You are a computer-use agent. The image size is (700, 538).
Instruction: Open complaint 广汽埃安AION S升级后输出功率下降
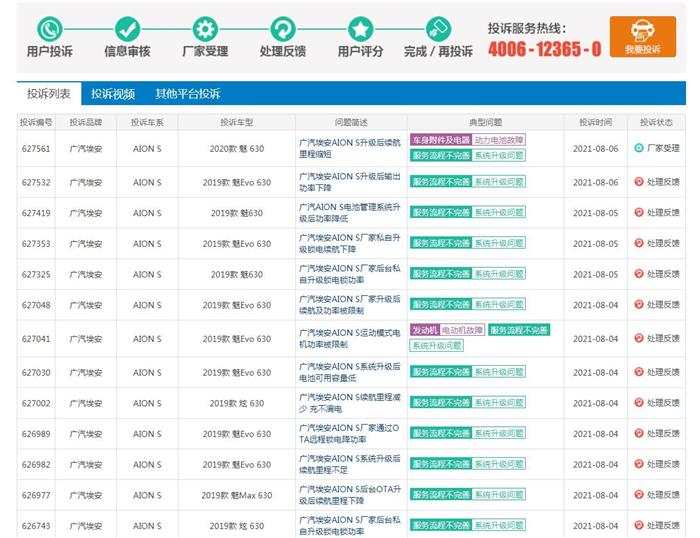[350, 182]
